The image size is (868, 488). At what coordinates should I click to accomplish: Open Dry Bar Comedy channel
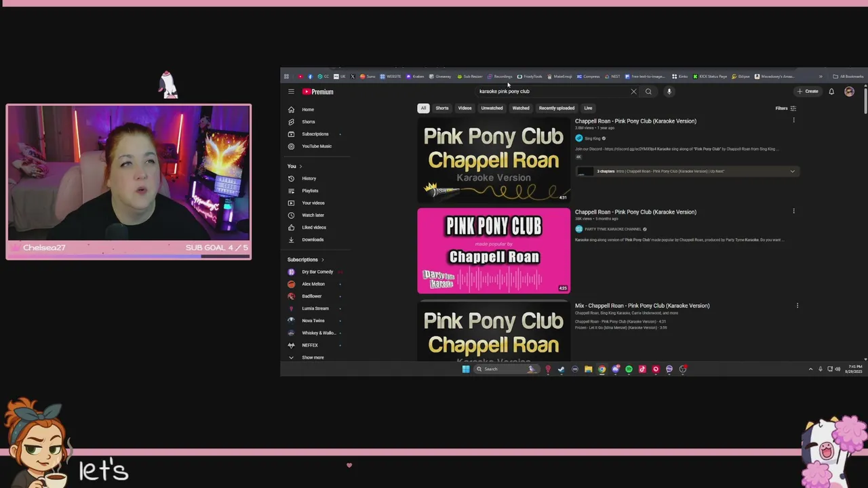[317, 272]
